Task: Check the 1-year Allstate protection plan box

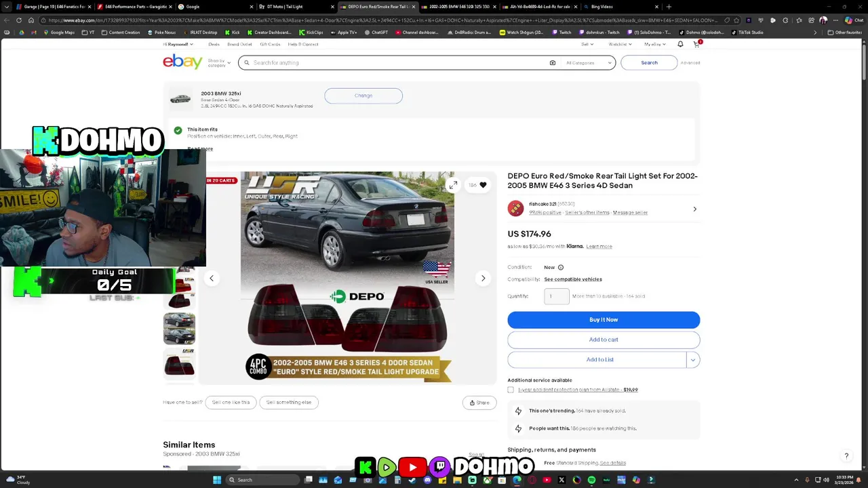Action: pyautogui.click(x=511, y=390)
